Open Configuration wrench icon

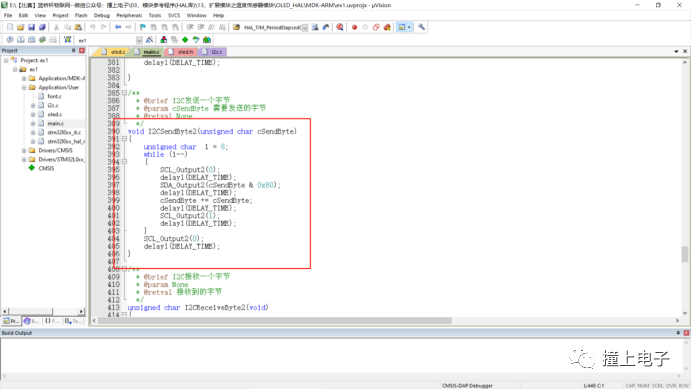pos(421,27)
